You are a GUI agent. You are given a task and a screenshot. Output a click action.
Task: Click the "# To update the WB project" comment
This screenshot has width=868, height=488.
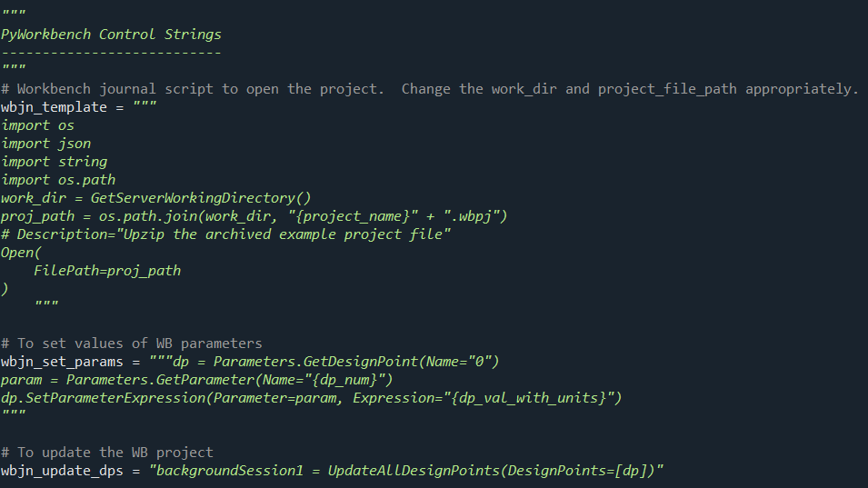(107, 453)
